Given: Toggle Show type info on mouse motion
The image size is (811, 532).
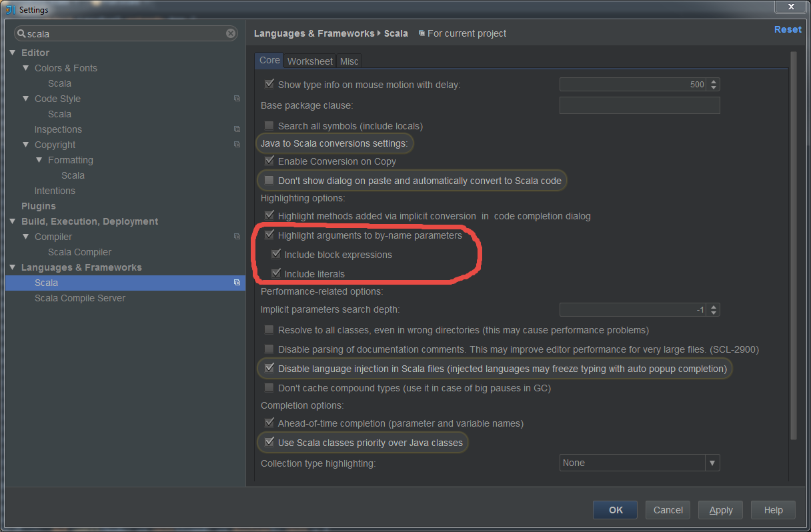Looking at the screenshot, I should pyautogui.click(x=269, y=85).
